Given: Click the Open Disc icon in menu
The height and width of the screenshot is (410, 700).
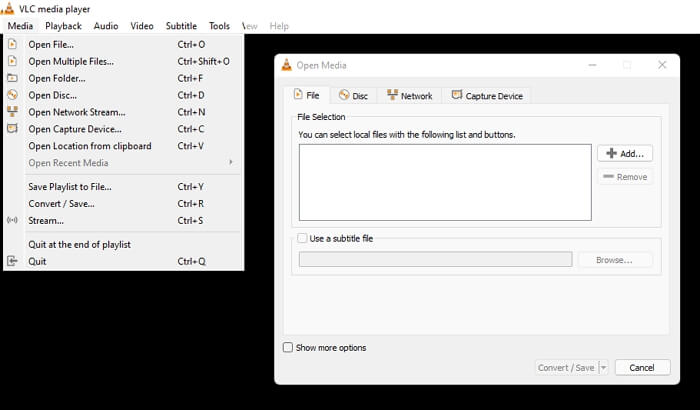Looking at the screenshot, I should click(12, 95).
